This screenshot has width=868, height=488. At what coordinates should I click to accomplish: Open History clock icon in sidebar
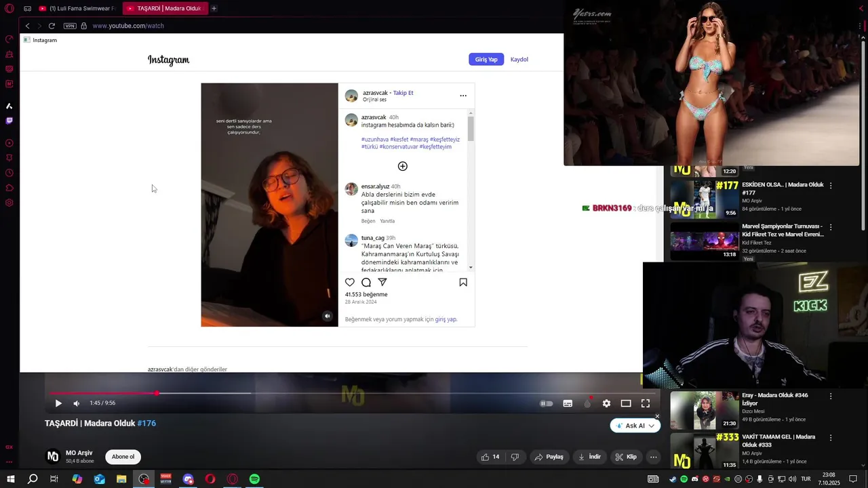pos(9,173)
